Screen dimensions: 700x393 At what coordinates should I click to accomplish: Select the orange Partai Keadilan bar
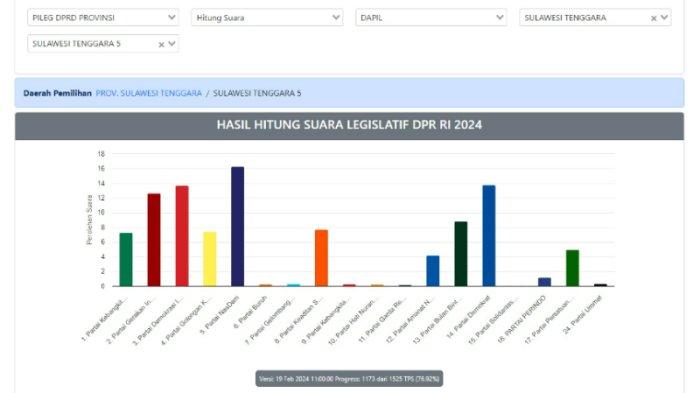point(321,258)
